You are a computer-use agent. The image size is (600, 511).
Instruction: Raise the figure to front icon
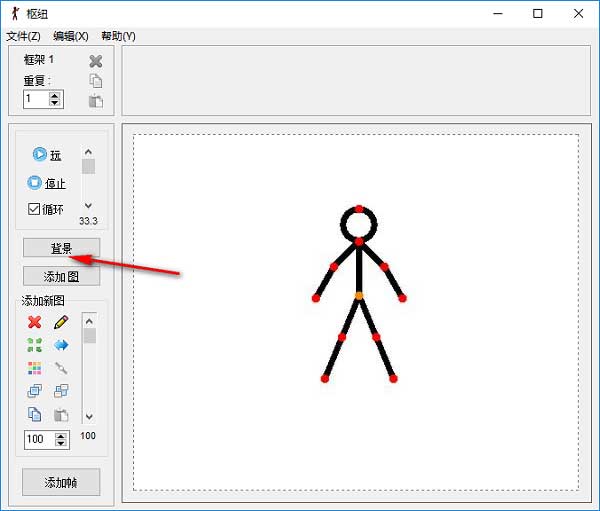click(34, 391)
